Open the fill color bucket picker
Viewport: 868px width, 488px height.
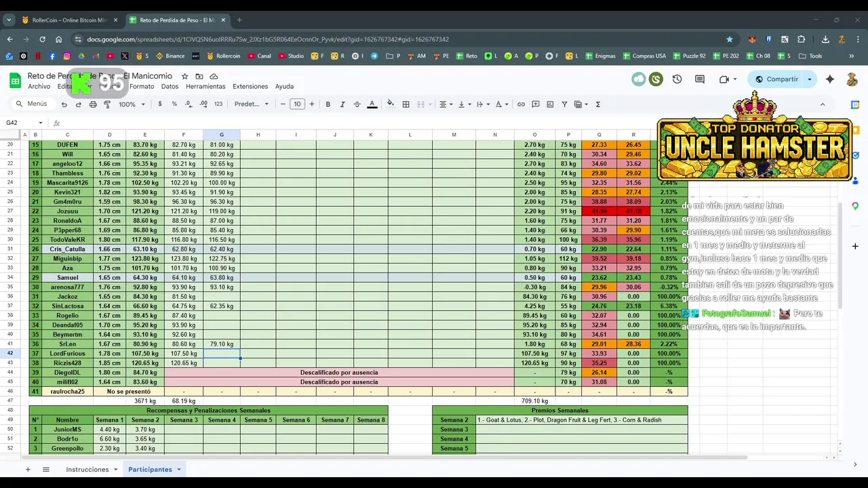tap(390, 104)
